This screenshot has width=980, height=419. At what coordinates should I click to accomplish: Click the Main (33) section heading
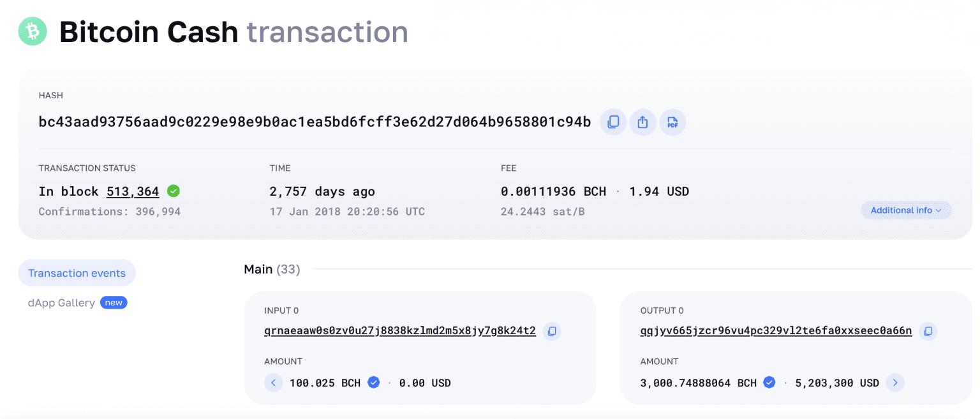pos(272,269)
